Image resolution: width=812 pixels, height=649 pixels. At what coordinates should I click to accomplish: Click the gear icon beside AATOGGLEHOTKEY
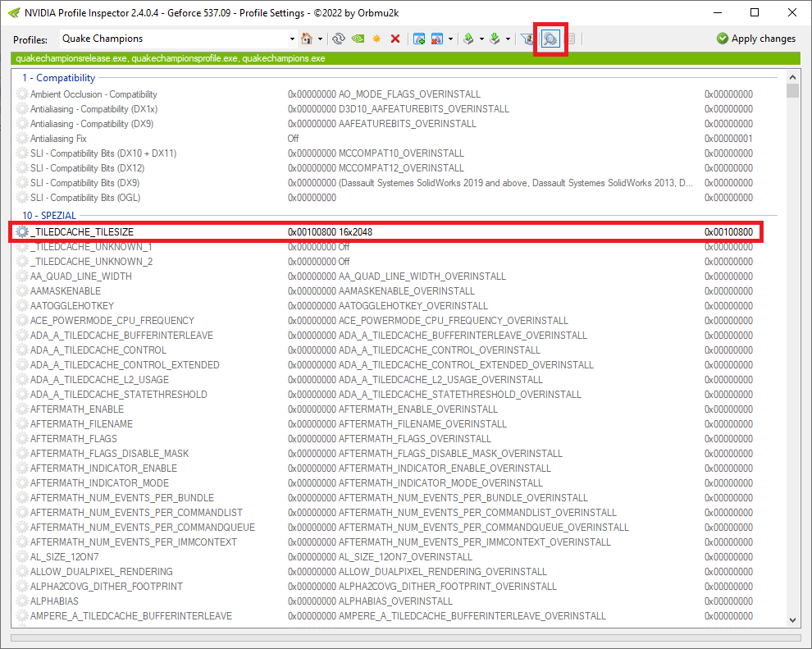click(x=22, y=305)
